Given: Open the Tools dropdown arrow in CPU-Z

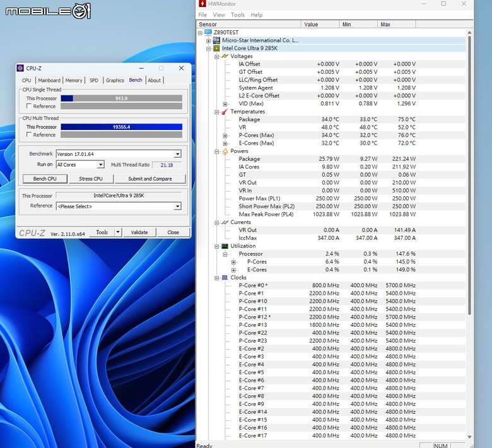Looking at the screenshot, I should (118, 232).
